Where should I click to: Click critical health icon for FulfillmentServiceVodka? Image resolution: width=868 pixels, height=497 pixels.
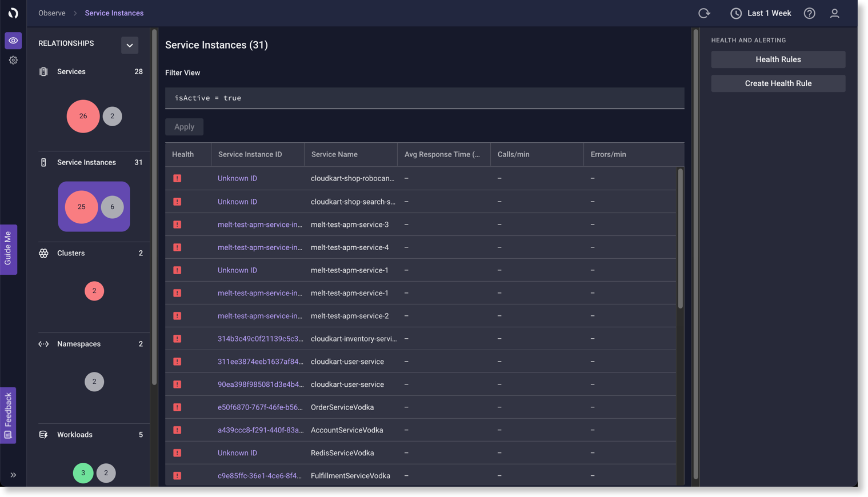coord(177,476)
